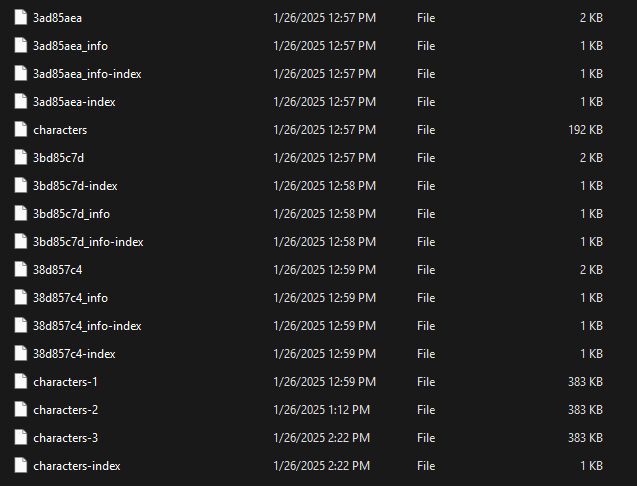The height and width of the screenshot is (486, 637).
Task: Click the 38d857c4 file icon
Action: click(x=21, y=269)
